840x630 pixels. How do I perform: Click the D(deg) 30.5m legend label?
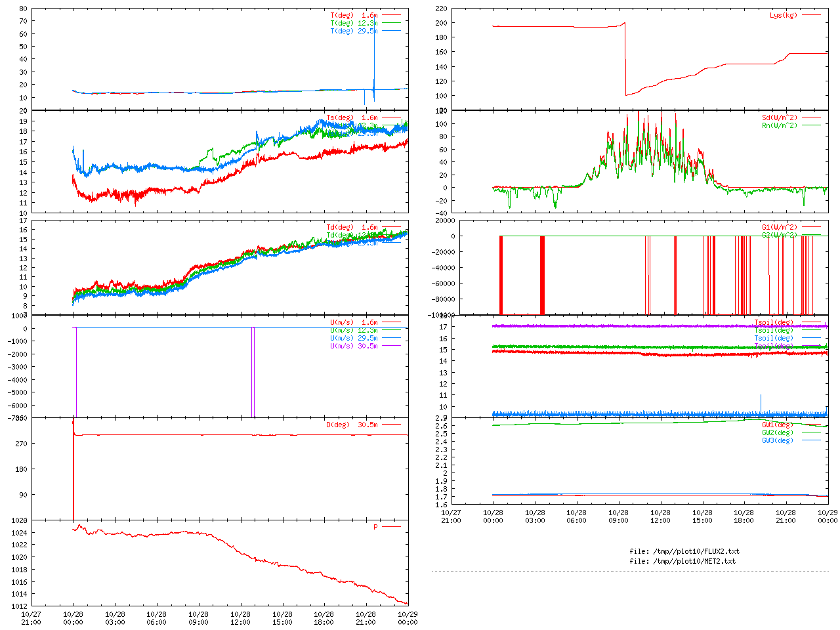(x=352, y=425)
